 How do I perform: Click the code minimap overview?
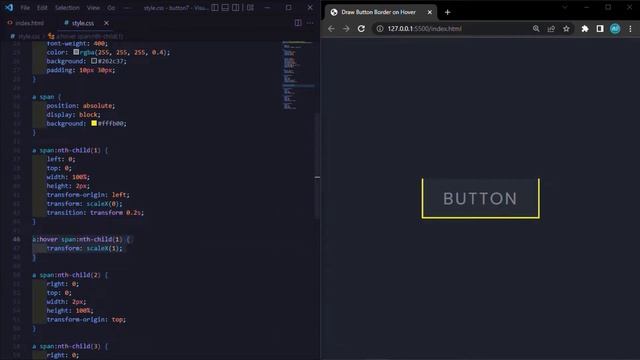point(298,76)
